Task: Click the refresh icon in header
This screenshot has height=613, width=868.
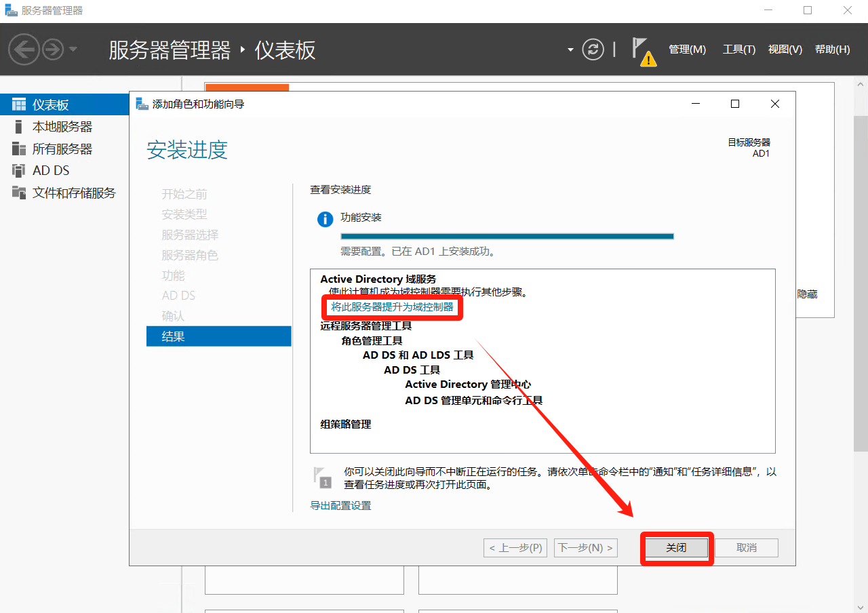Action: pos(593,50)
